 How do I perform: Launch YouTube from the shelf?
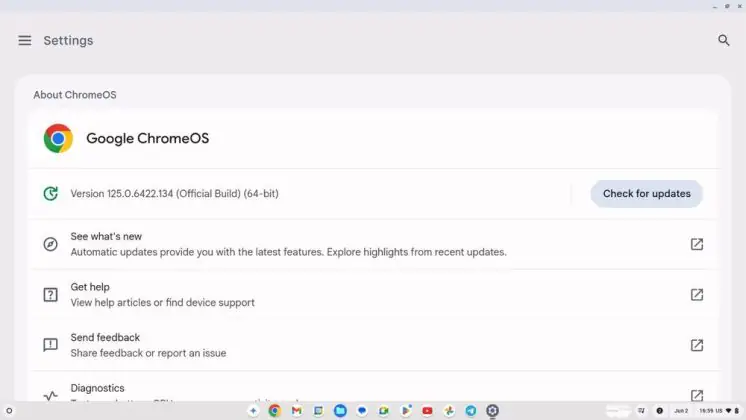coord(427,410)
